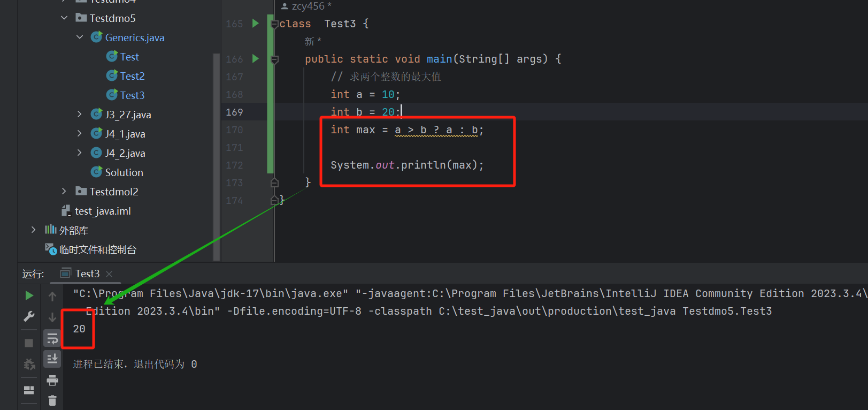Rerun Test3 in Run panel
This screenshot has height=410, width=868.
[x=29, y=295]
